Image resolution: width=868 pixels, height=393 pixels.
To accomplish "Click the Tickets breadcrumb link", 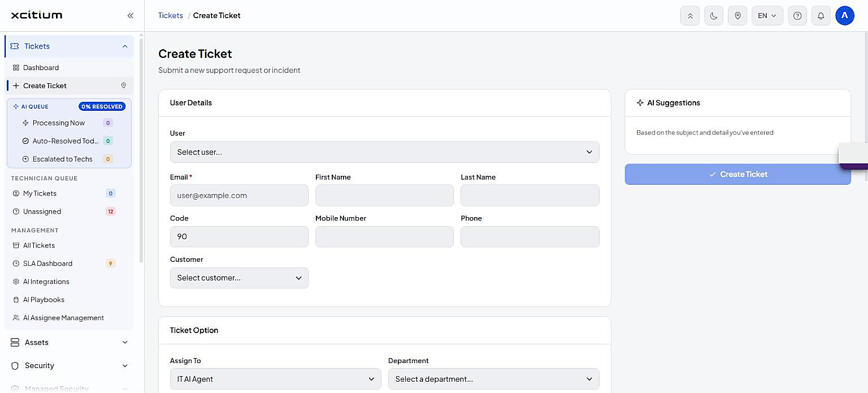I will [x=171, y=15].
